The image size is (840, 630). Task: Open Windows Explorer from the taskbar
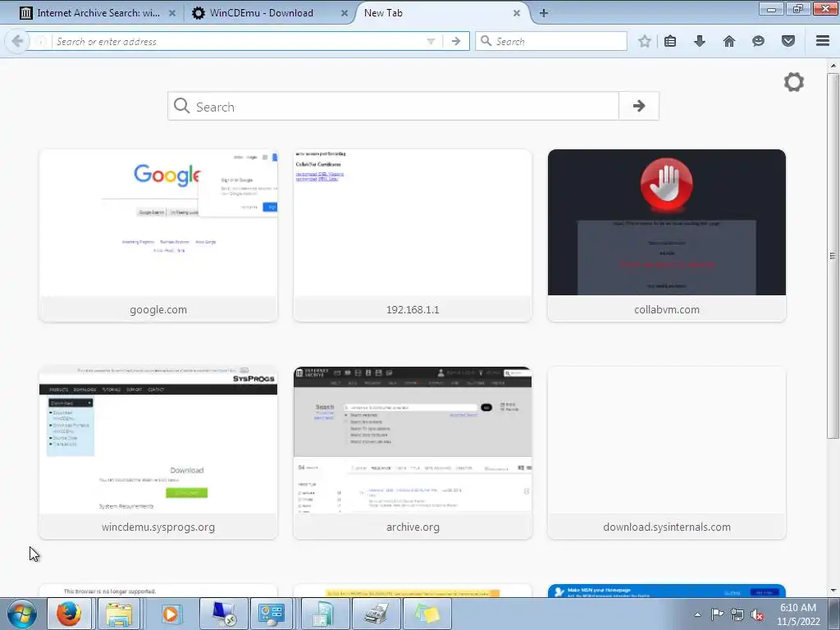pos(118,614)
